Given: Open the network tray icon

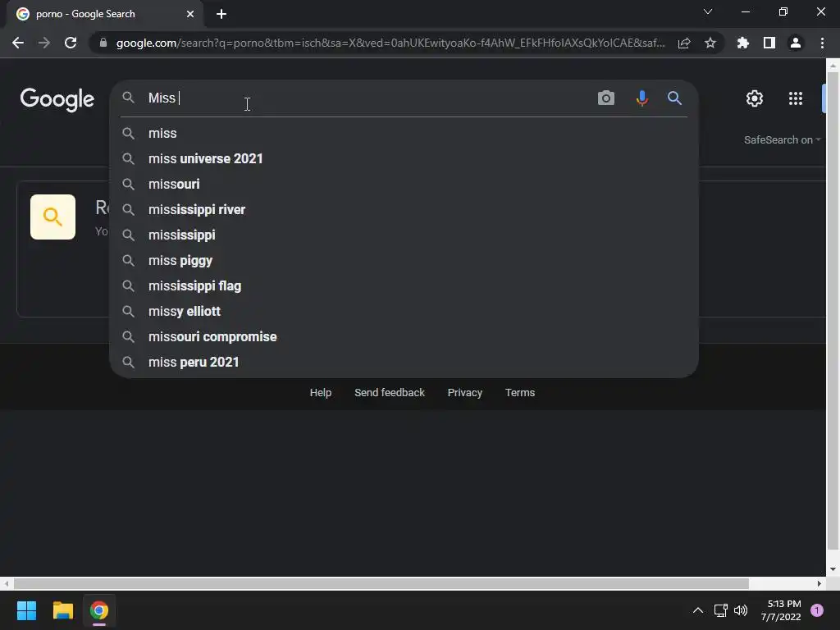Looking at the screenshot, I should [720, 610].
